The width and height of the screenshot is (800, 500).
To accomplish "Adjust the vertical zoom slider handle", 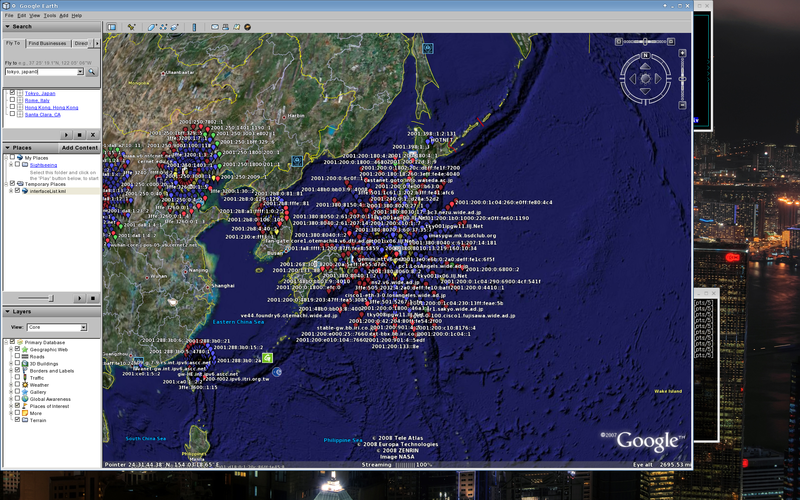I will 682,79.
